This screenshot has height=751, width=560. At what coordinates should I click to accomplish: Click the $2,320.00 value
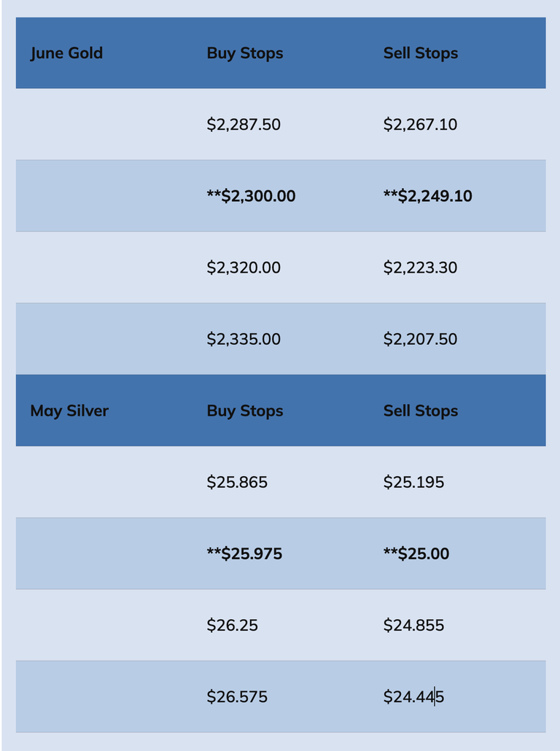pyautogui.click(x=244, y=268)
